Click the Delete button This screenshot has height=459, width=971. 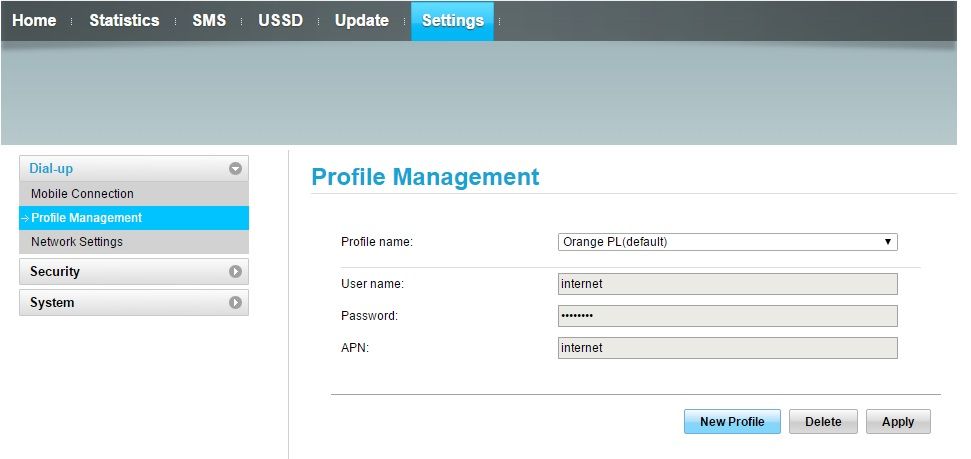[823, 421]
